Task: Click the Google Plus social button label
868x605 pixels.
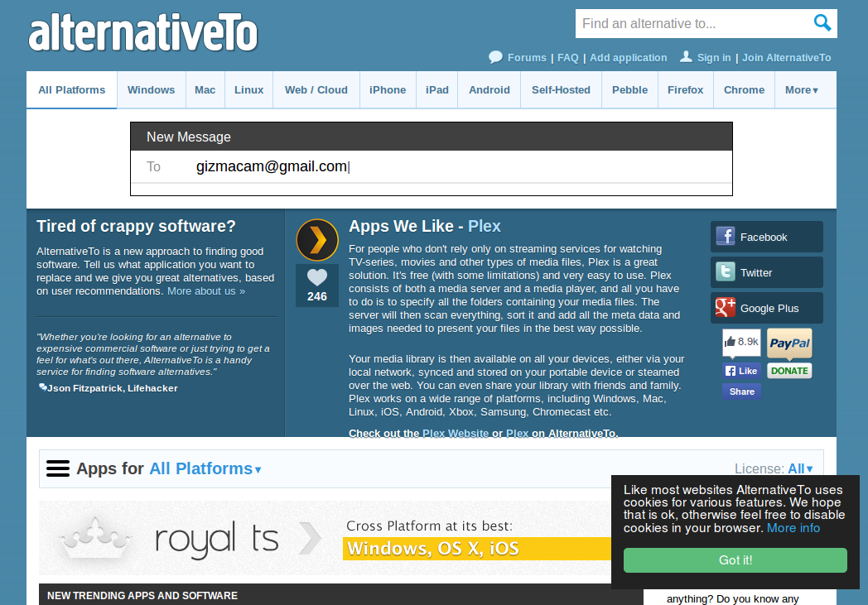Action: [x=769, y=309]
